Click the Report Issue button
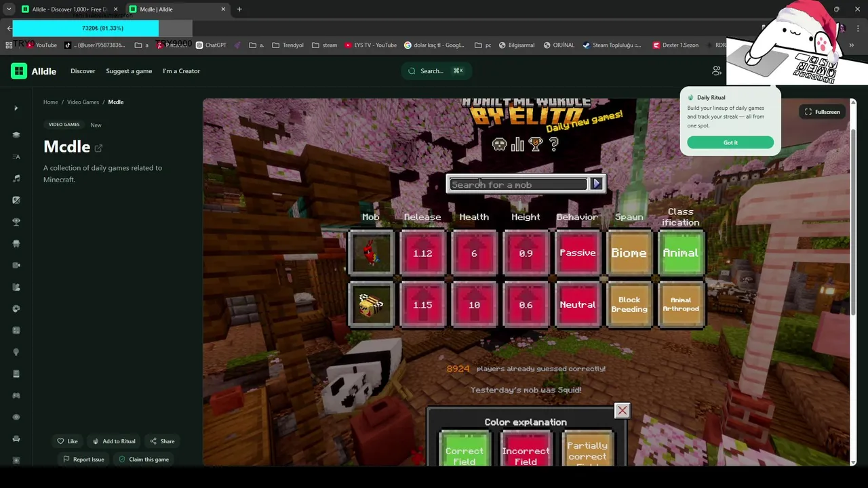This screenshot has height=488, width=868. pos(83,460)
